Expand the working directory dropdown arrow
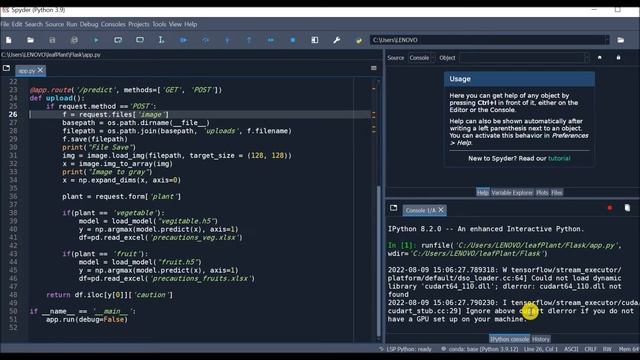This screenshot has width=640, height=360. (x=607, y=40)
